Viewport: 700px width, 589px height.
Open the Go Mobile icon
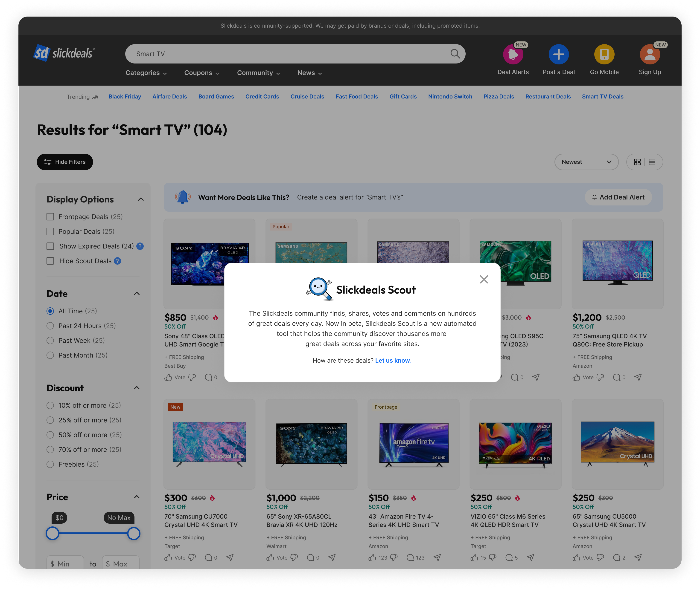tap(604, 54)
